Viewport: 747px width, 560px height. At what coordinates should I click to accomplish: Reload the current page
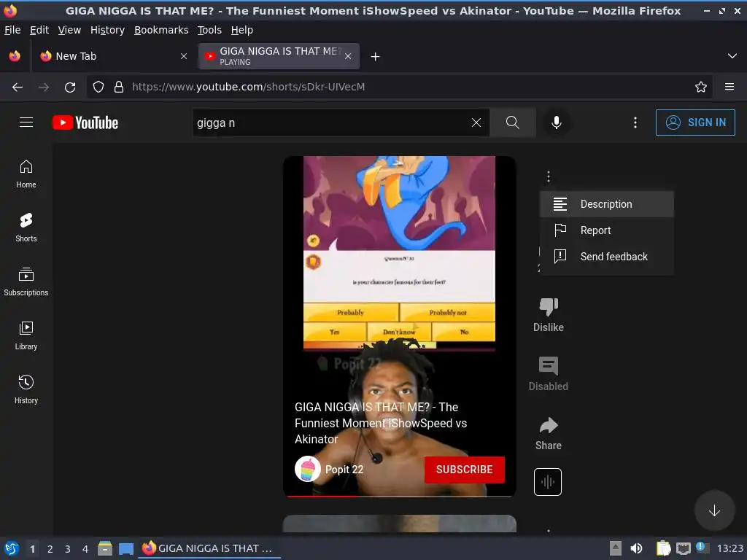(70, 87)
